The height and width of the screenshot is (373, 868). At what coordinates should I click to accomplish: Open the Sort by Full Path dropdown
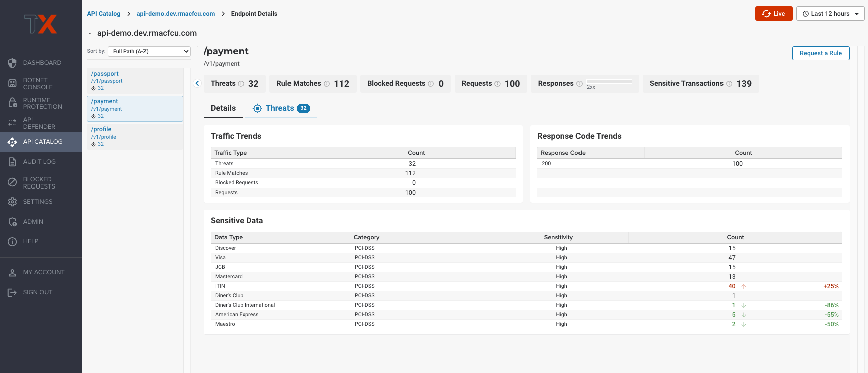tap(149, 51)
